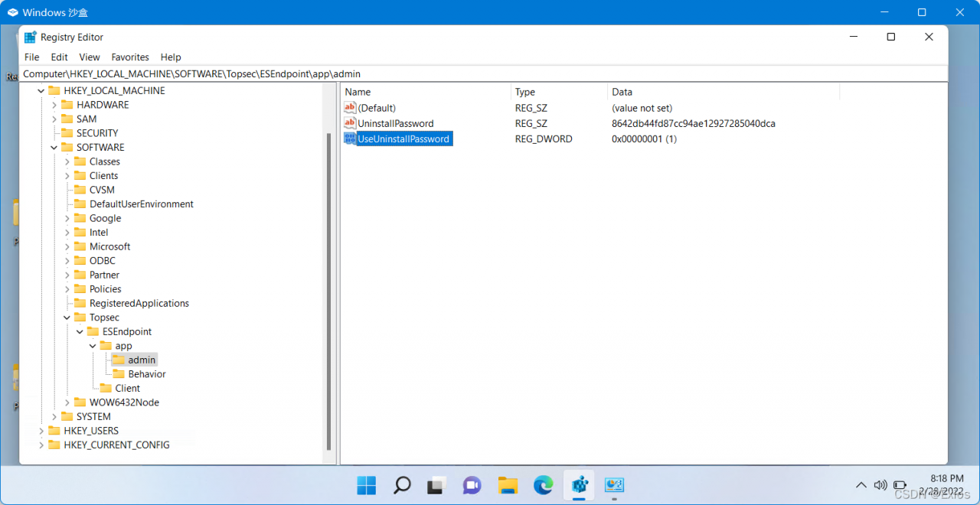
Task: Collapse the Topsec key
Action: click(x=67, y=318)
